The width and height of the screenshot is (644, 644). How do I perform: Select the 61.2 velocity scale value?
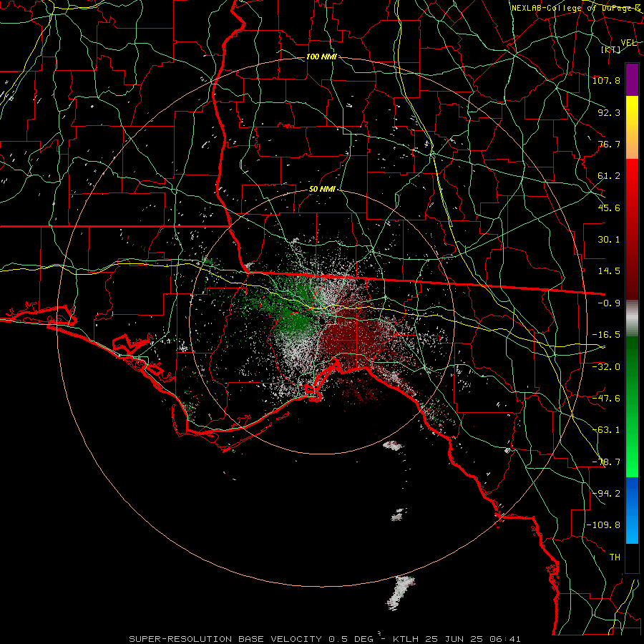[609, 176]
